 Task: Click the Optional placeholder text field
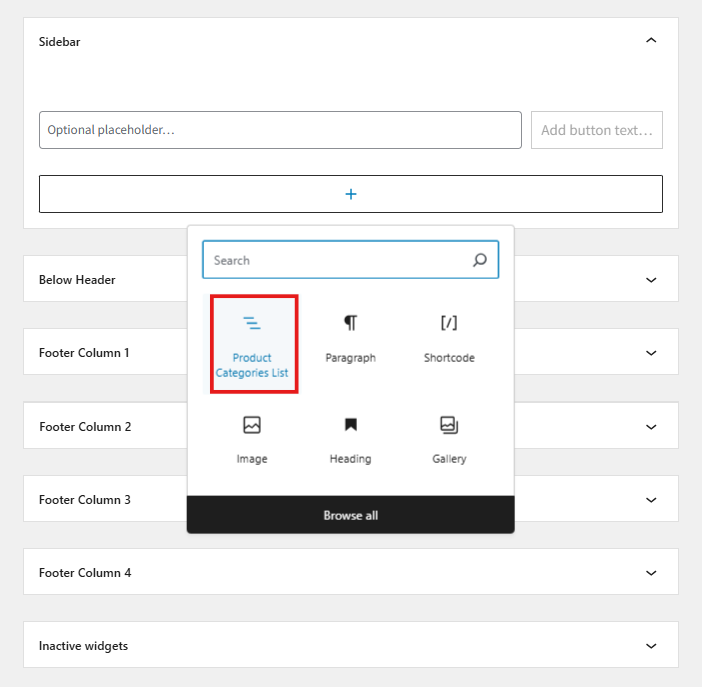(280, 130)
